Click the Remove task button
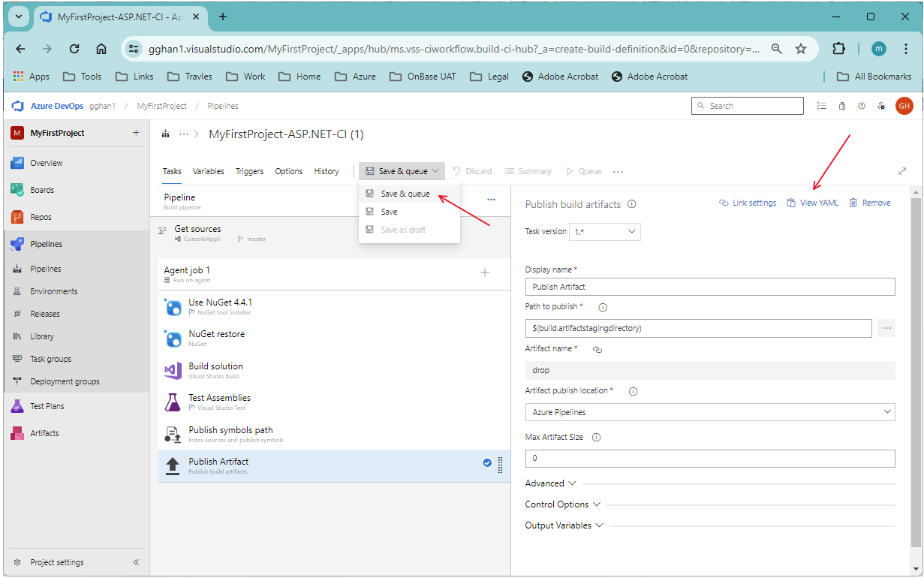 [870, 203]
